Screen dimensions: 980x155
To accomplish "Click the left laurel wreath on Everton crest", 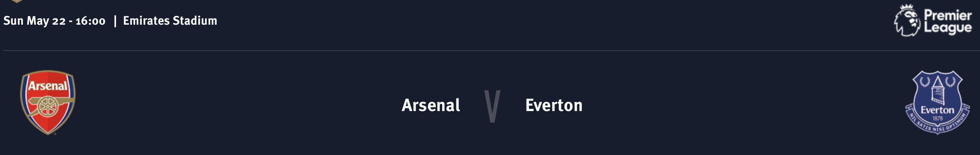I will click(x=925, y=82).
